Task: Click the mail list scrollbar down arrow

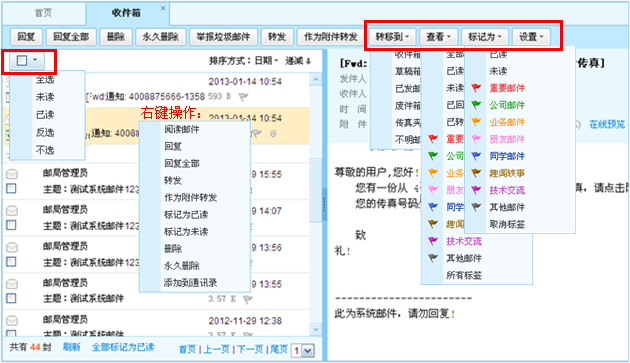Action: point(316,330)
